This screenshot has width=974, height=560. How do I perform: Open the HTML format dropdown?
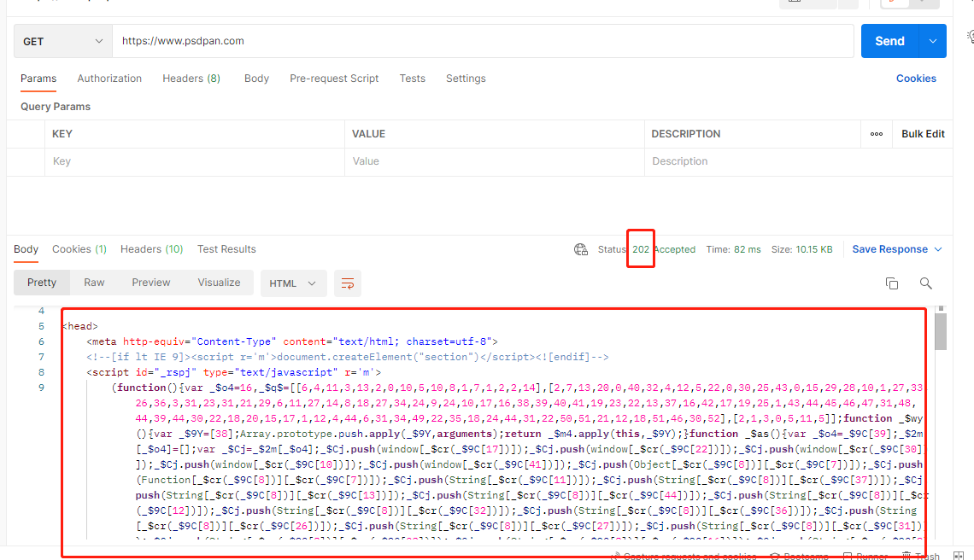pyautogui.click(x=293, y=283)
